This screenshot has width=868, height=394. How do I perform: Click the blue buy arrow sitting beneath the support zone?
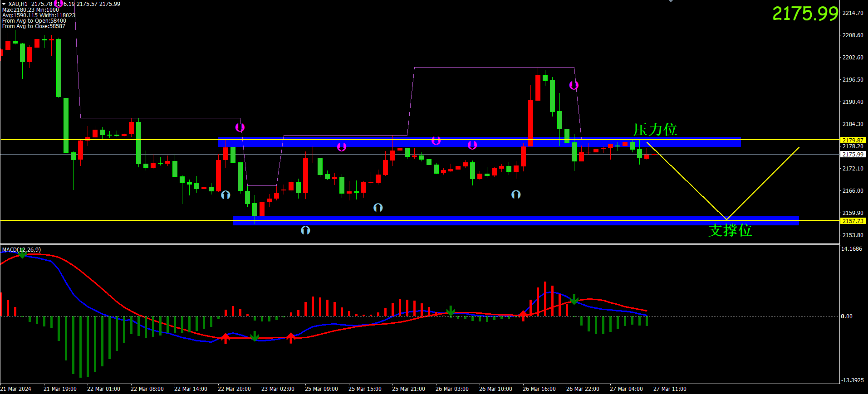305,230
